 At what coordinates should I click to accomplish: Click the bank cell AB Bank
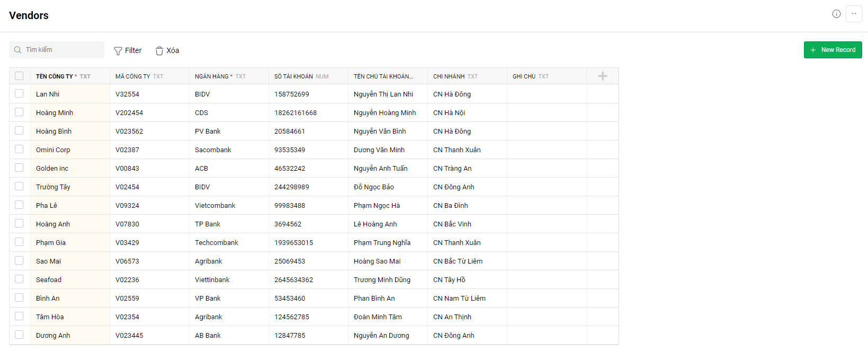point(229,335)
